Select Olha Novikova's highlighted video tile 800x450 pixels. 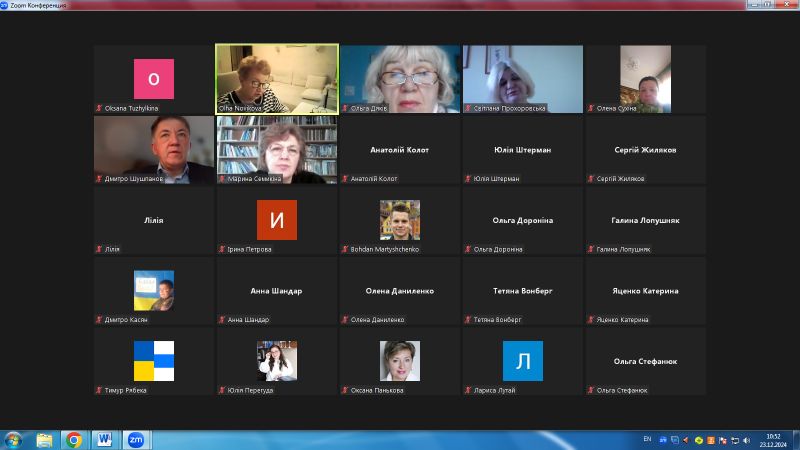[277, 79]
